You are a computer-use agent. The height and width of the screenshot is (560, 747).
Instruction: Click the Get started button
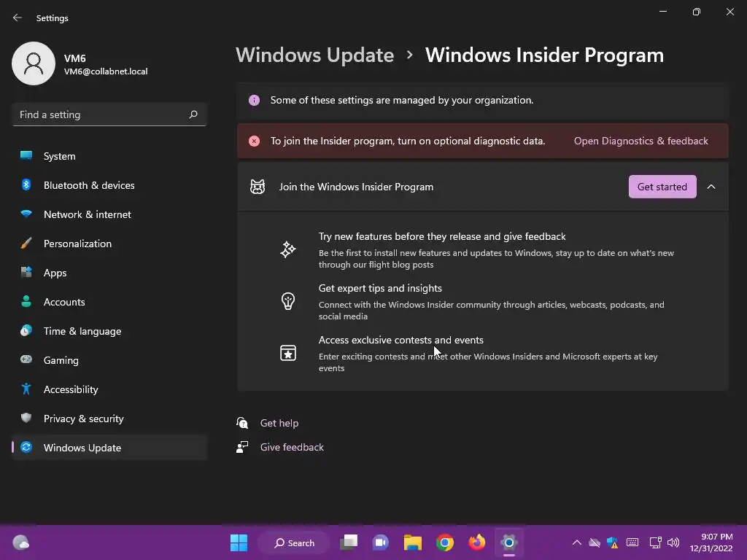click(x=662, y=187)
